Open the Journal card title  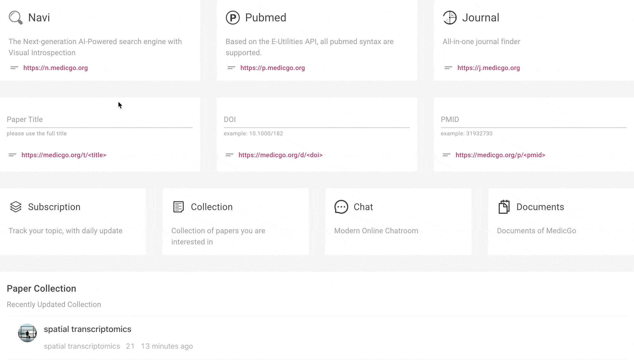point(480,17)
